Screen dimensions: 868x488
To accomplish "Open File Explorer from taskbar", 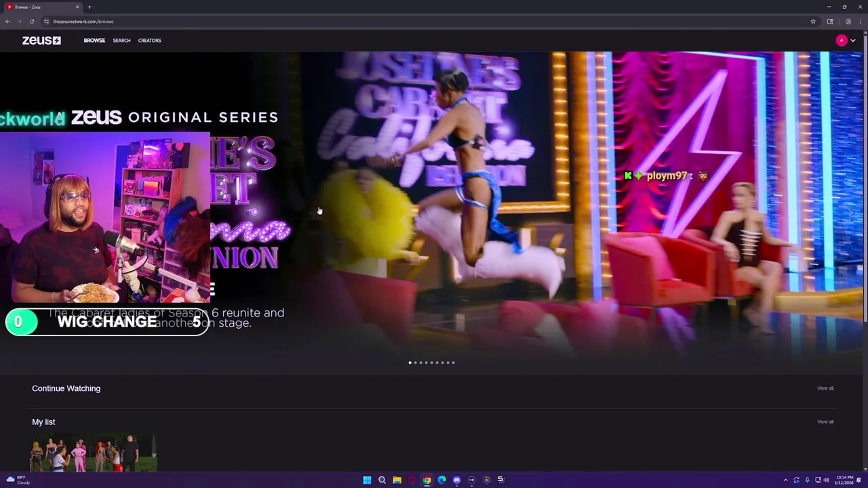I will [397, 480].
